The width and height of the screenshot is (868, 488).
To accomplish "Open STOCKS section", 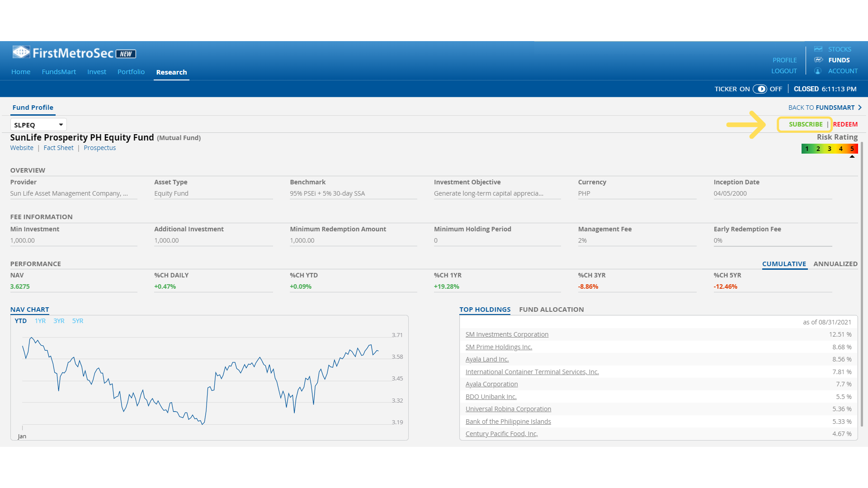I will [840, 49].
